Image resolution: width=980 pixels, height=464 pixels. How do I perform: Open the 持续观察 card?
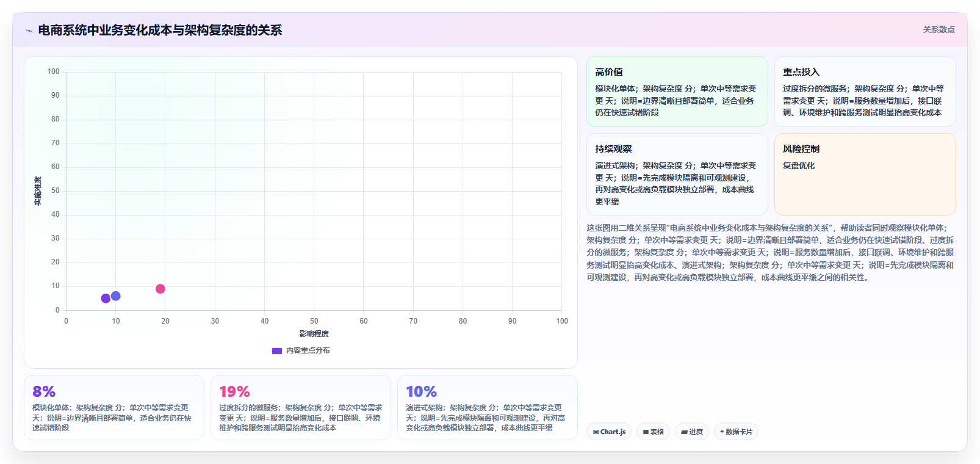[677, 175]
